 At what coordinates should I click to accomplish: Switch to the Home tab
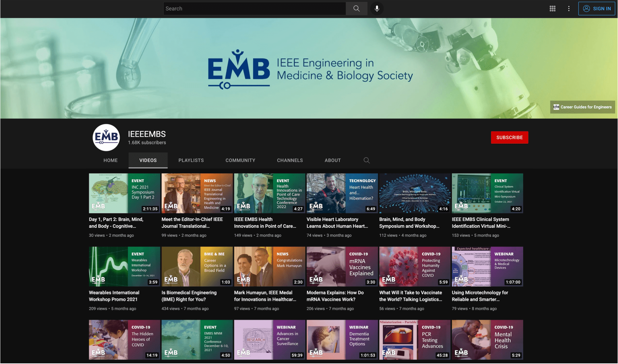[110, 160]
